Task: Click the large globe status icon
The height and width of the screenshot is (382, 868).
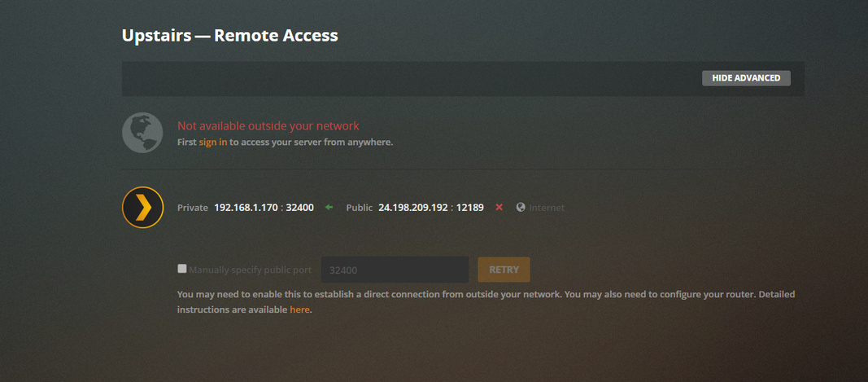Action: pyautogui.click(x=142, y=133)
